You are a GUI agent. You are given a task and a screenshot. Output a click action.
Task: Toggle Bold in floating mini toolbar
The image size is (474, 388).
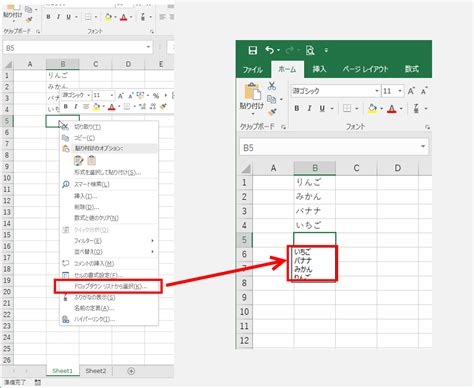[x=66, y=106]
